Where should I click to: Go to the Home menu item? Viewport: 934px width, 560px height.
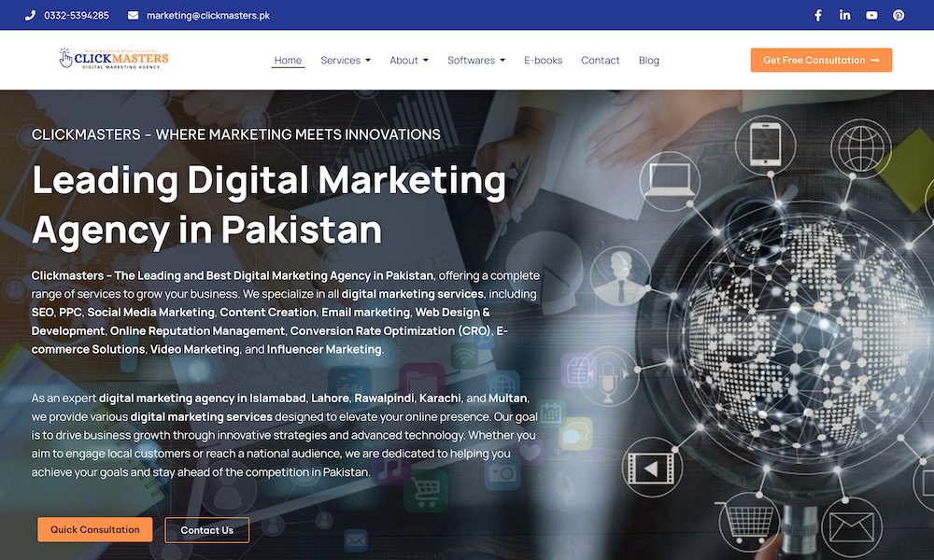[288, 60]
